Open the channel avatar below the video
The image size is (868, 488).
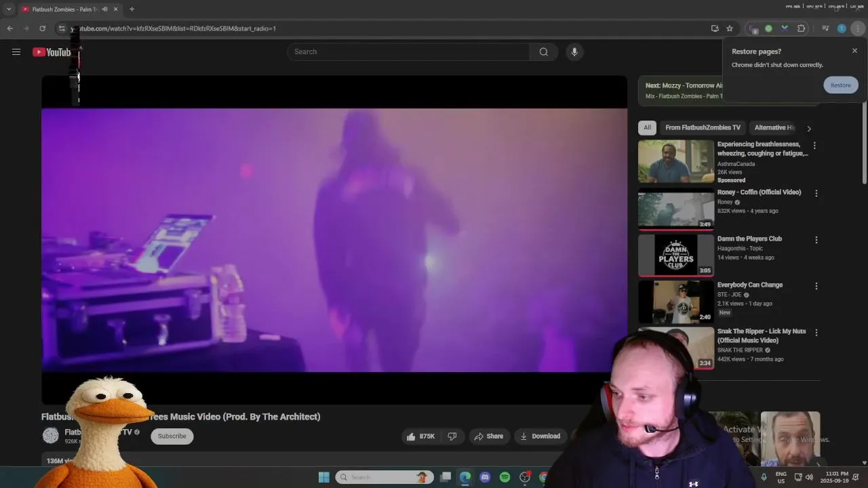pyautogui.click(x=51, y=436)
